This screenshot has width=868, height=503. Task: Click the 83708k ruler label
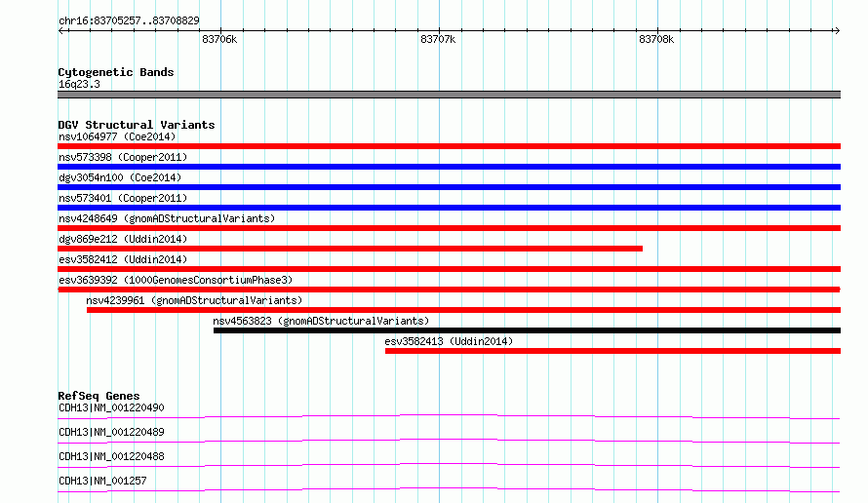click(656, 39)
